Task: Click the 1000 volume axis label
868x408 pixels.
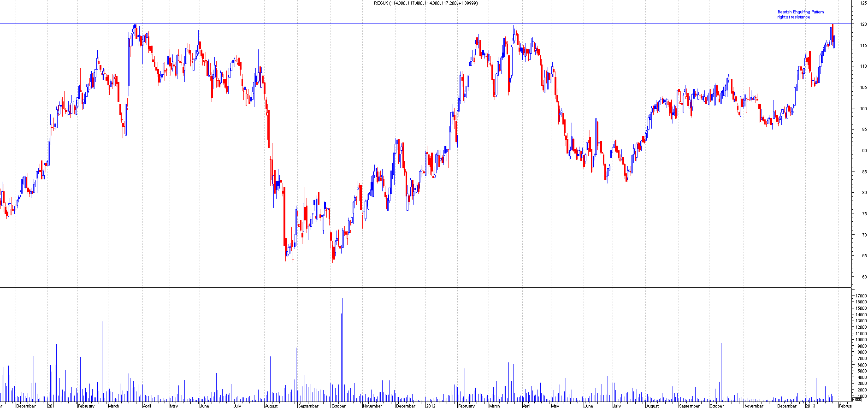Action: pyautogui.click(x=861, y=396)
